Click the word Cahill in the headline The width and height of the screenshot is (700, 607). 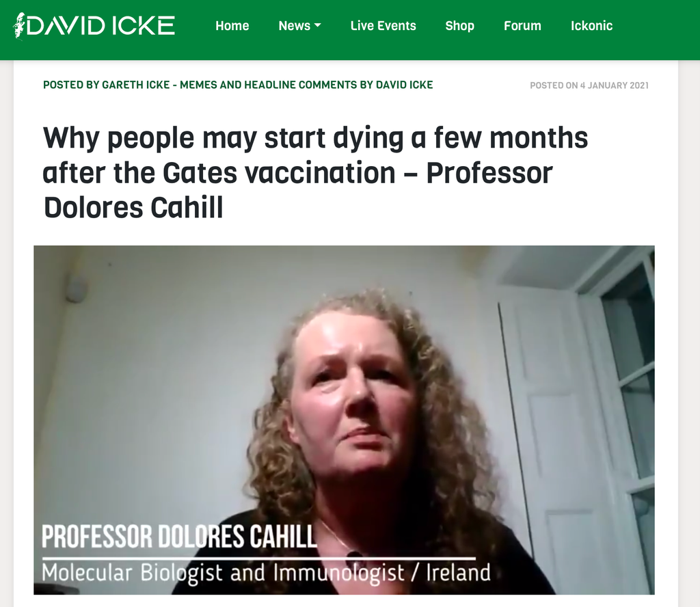coord(187,208)
